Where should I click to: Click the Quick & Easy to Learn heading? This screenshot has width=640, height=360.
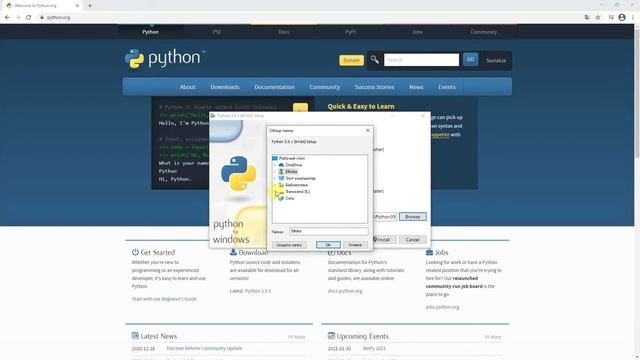(361, 107)
